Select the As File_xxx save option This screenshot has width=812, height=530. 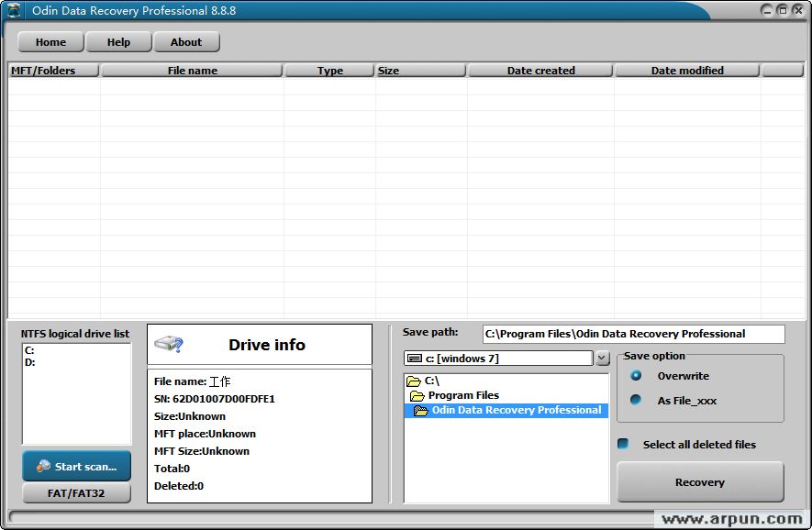tap(636, 400)
